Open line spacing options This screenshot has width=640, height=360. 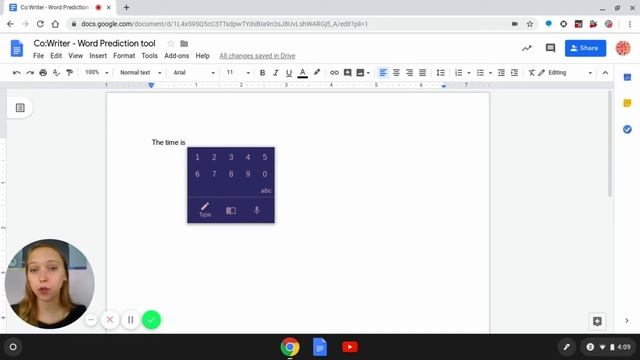[440, 73]
